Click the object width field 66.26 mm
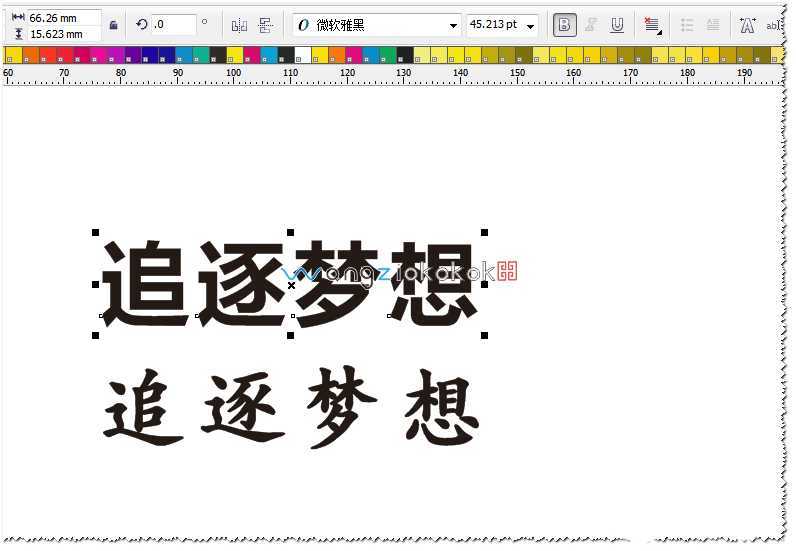 click(62, 18)
